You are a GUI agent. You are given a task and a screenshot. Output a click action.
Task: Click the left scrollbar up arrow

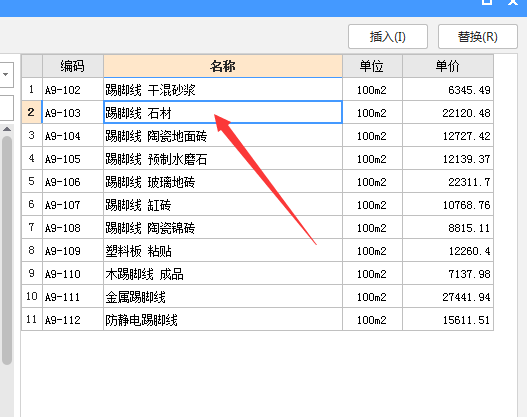point(7,129)
